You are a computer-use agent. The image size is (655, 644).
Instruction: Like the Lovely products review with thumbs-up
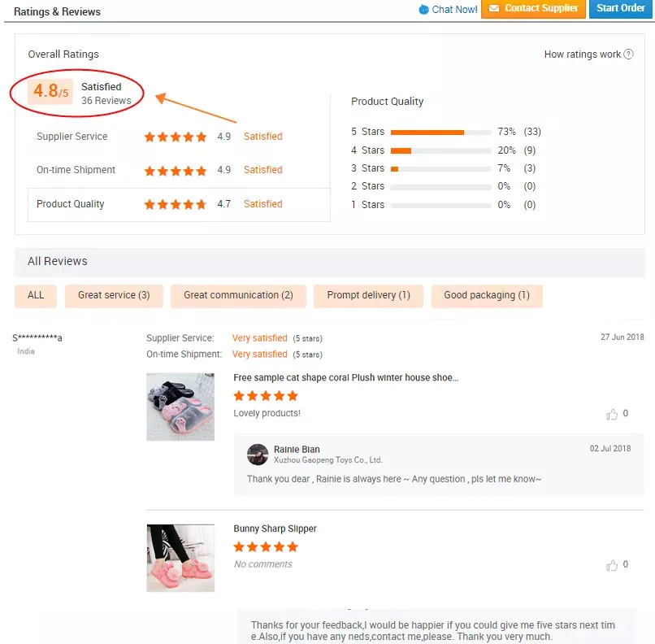(612, 414)
